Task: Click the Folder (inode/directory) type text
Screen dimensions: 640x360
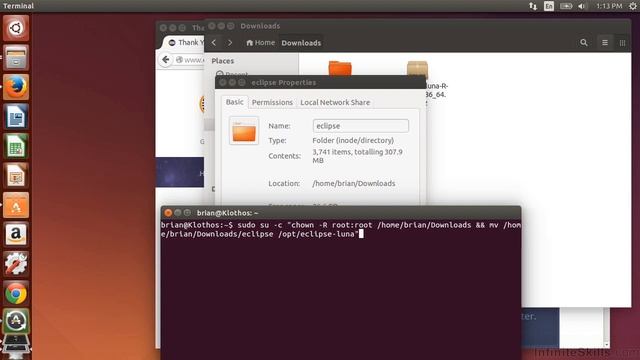Action: [x=353, y=140]
